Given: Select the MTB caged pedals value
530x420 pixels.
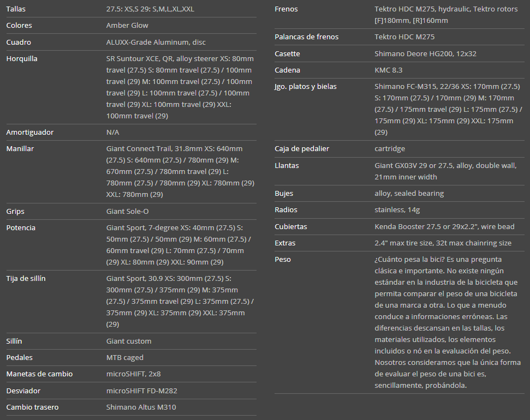Looking at the screenshot, I should [125, 358].
